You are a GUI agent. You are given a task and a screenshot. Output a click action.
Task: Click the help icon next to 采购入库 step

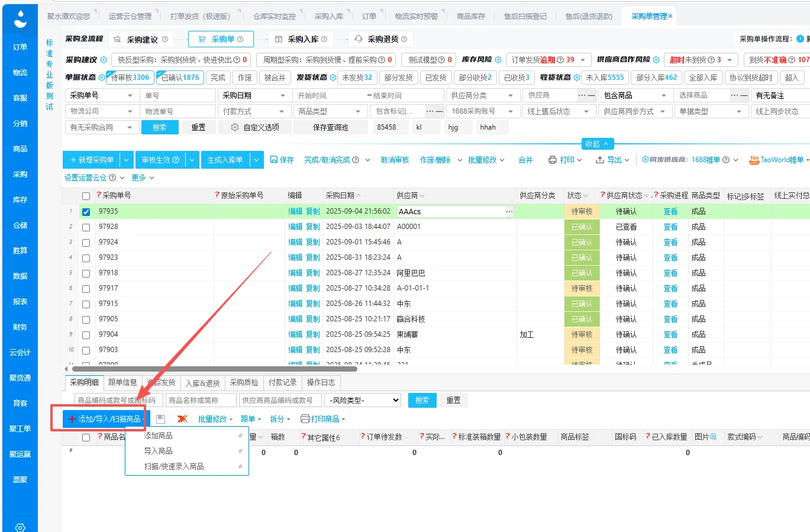coord(324,39)
